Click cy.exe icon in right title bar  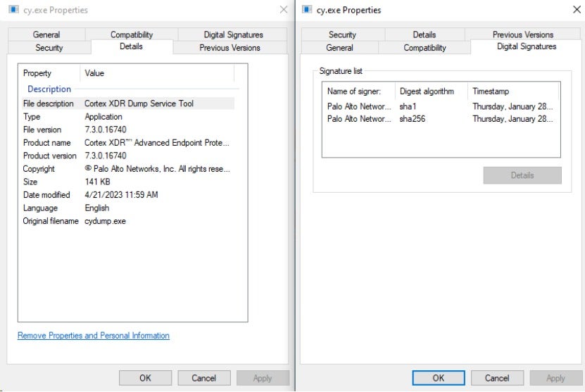coord(307,9)
